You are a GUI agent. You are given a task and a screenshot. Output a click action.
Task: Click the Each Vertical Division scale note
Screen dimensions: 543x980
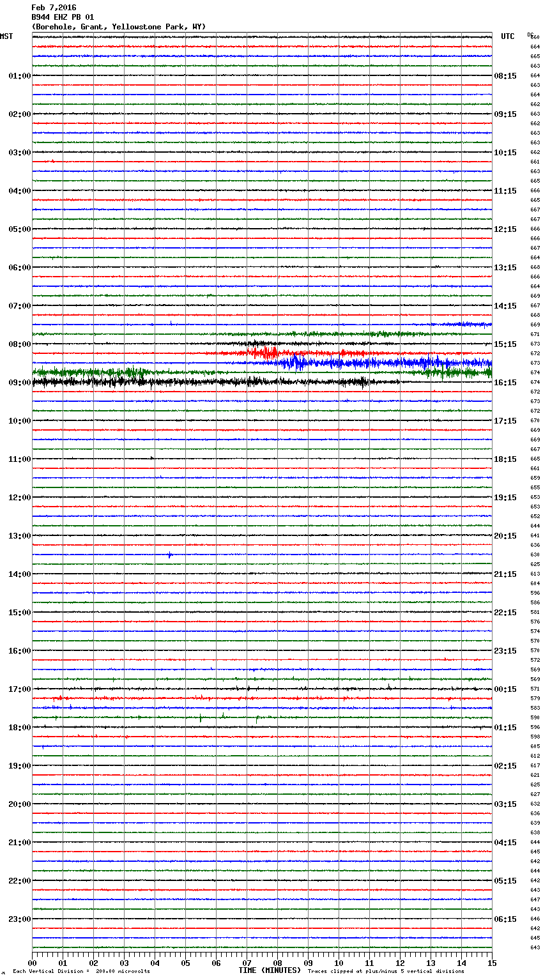81,971
